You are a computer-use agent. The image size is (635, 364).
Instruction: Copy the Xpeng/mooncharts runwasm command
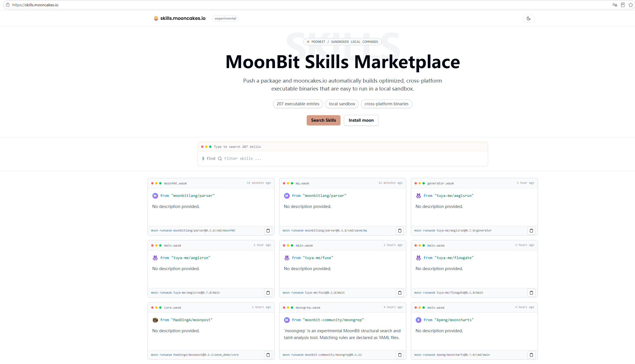pyautogui.click(x=531, y=355)
